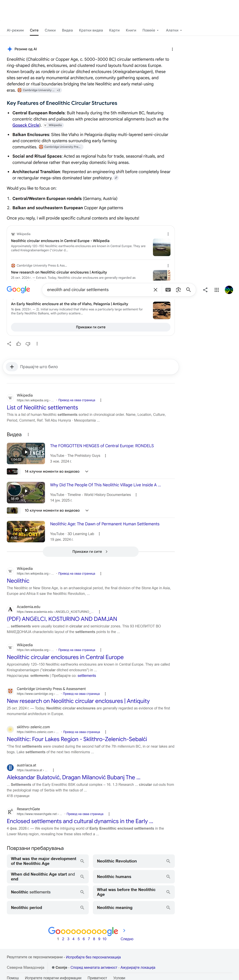
Task: Open the AI overview three-dot menu
Action: (x=172, y=49)
